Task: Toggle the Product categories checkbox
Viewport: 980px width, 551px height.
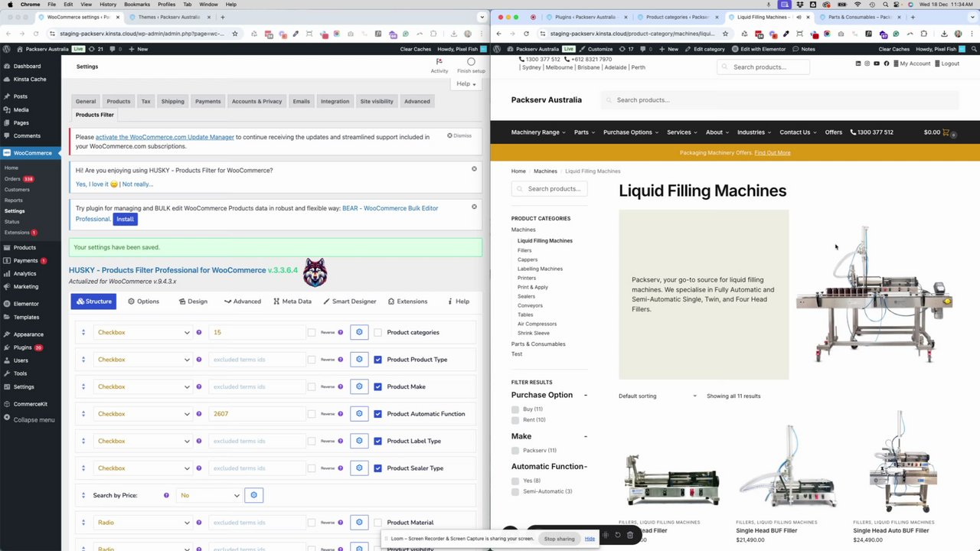Action: point(377,332)
